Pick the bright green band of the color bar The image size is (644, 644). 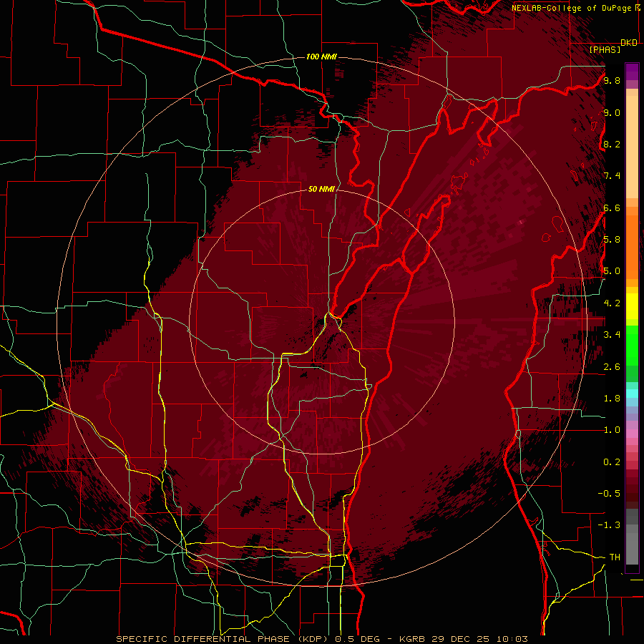pos(632,344)
